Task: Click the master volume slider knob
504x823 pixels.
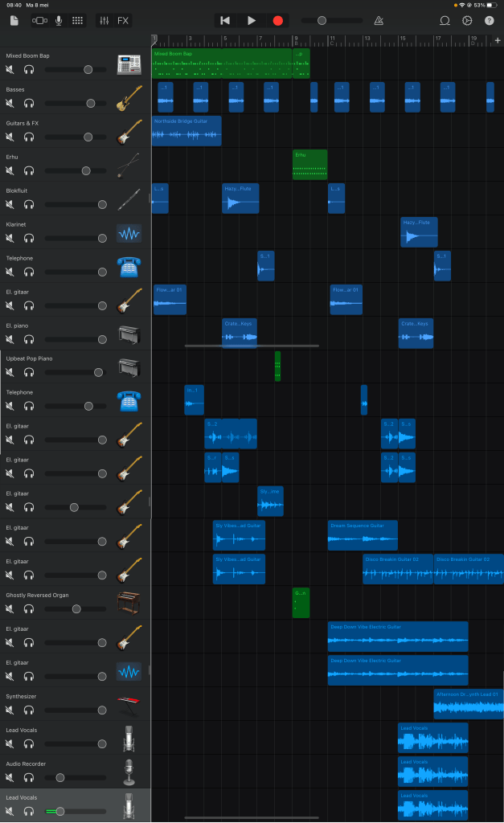Action: pyautogui.click(x=322, y=20)
